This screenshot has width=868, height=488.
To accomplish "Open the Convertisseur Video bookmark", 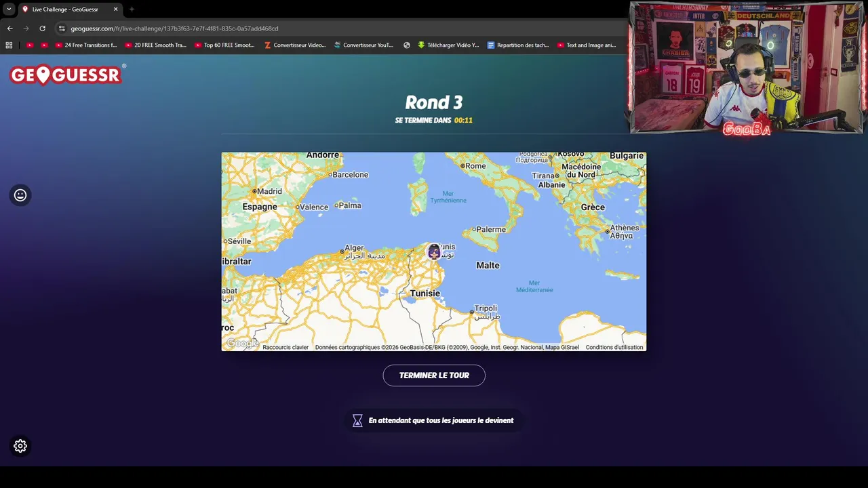I will coord(295,45).
